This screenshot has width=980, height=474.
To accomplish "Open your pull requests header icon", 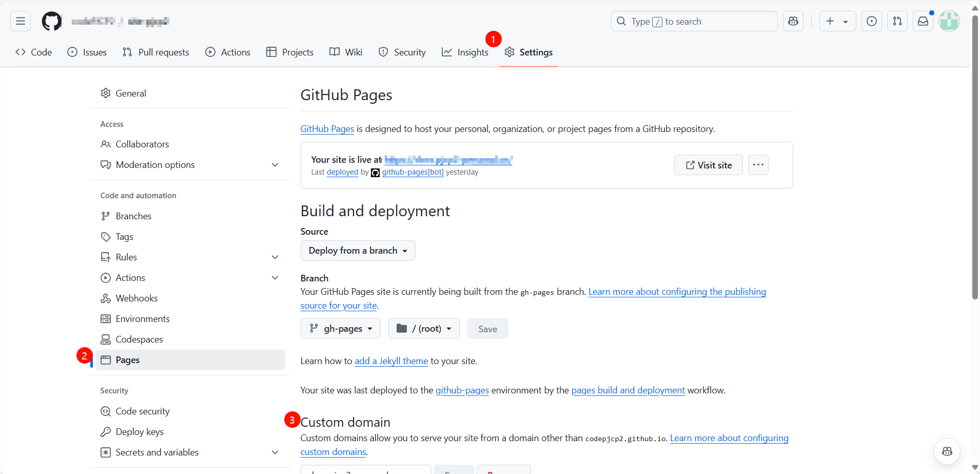I will pos(897,21).
